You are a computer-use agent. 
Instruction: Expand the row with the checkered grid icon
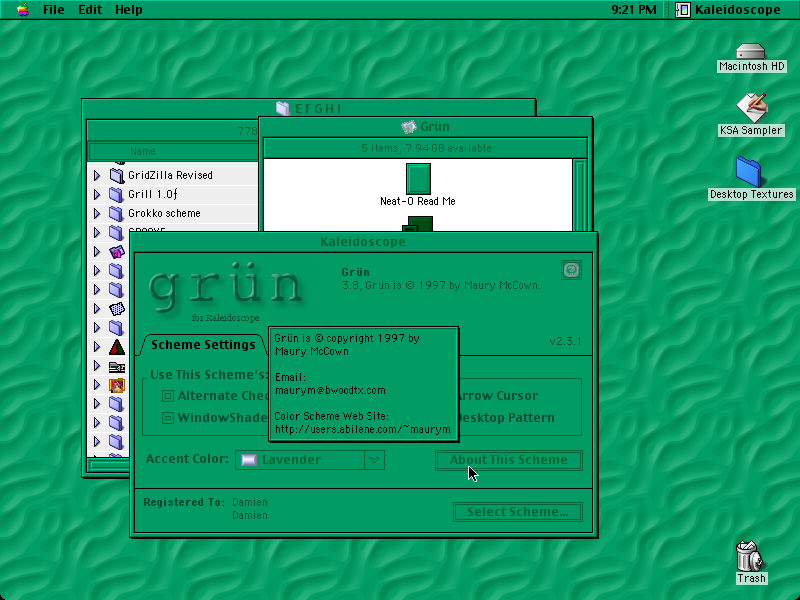click(x=97, y=309)
